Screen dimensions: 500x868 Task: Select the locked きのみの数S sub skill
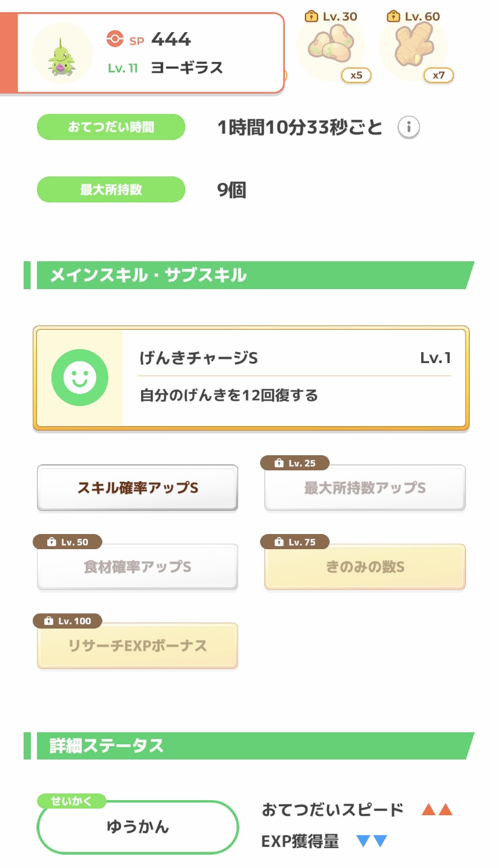click(x=365, y=567)
